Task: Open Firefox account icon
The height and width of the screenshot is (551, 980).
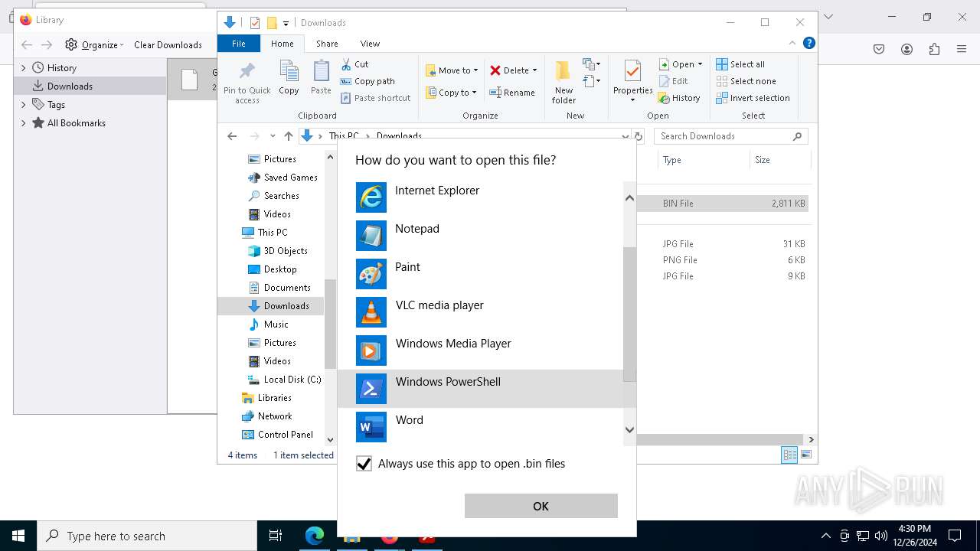Action: (906, 49)
